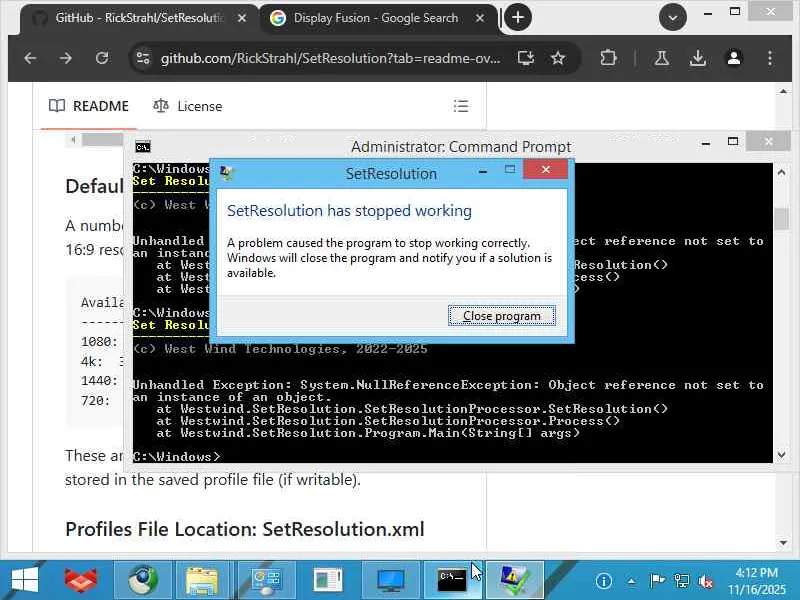Open the newspaper-style taskbar app icon
This screenshot has height=600, width=800.
pyautogui.click(x=328, y=581)
